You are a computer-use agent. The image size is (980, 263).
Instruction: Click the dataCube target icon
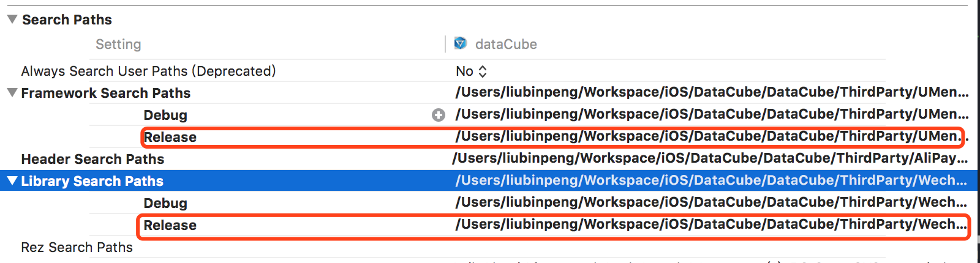point(461,43)
